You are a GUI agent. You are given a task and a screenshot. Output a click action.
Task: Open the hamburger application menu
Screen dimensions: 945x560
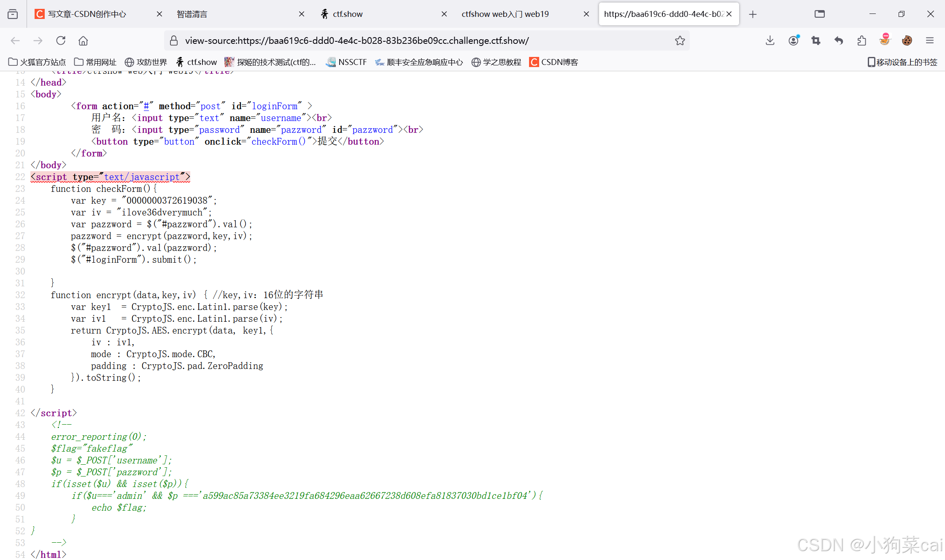click(x=930, y=40)
